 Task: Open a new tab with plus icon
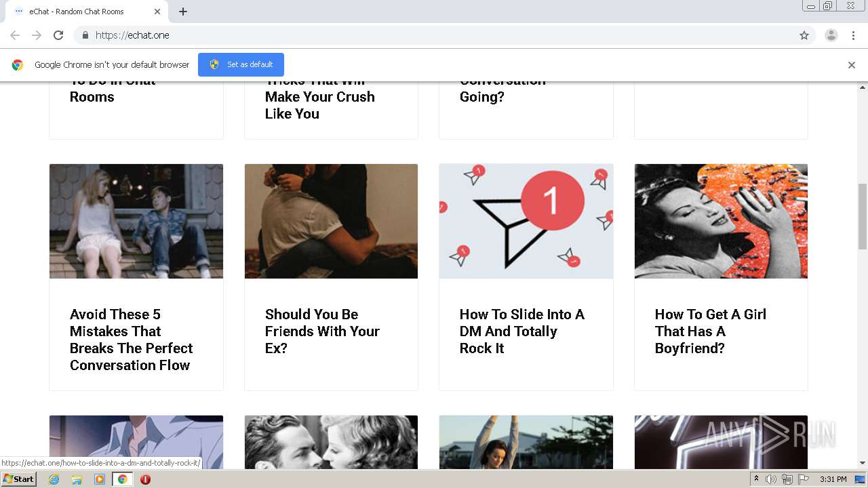point(183,12)
